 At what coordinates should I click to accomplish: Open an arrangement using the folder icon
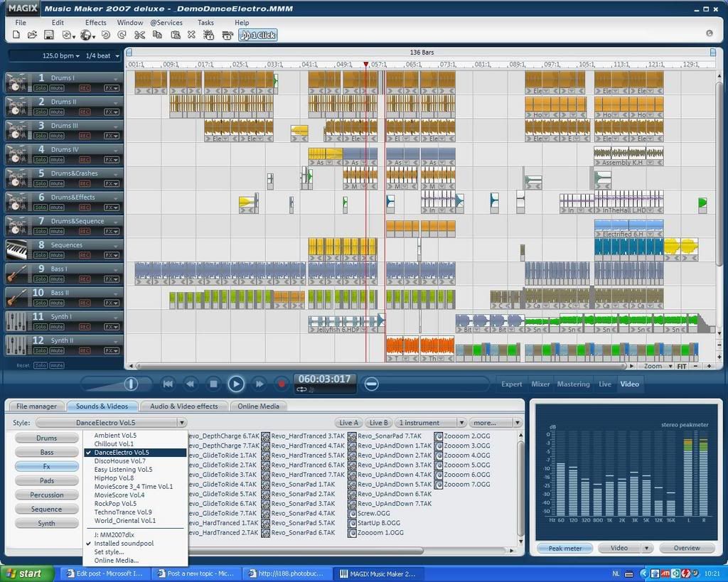tap(32, 35)
